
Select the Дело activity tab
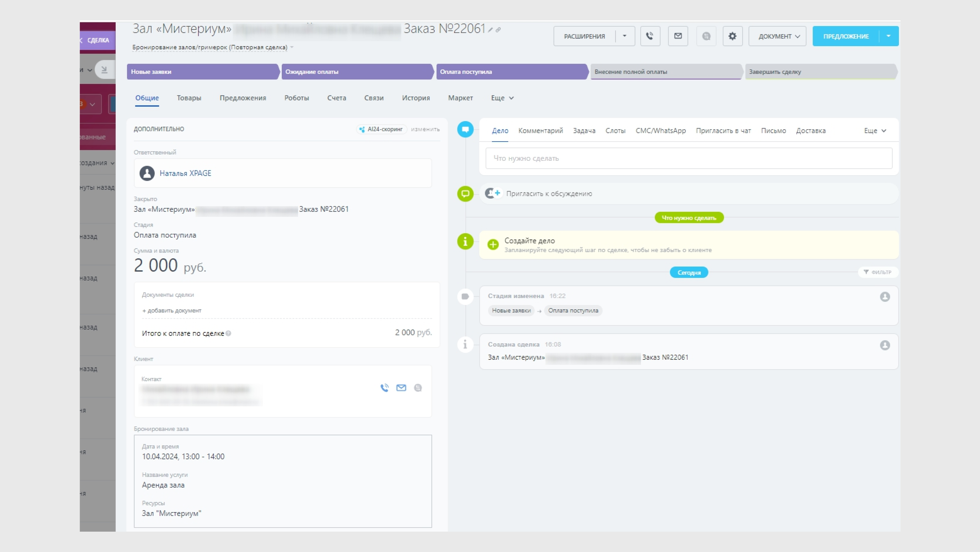500,131
